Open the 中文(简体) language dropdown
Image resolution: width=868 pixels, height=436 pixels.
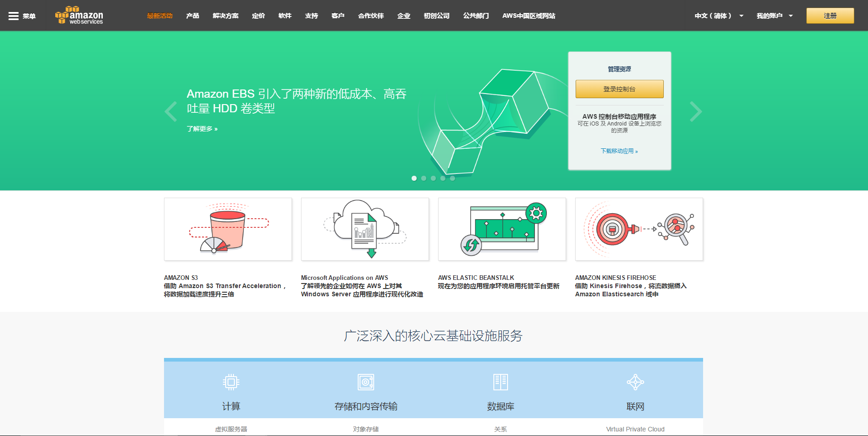tap(719, 16)
